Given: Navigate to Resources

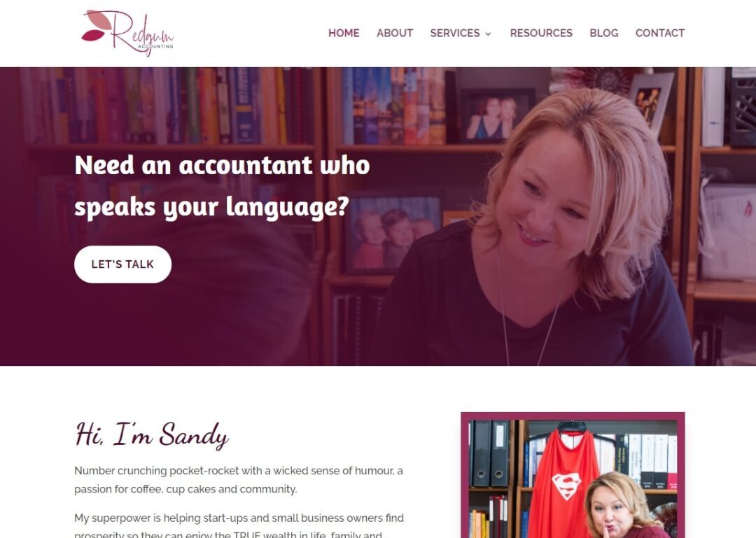Looking at the screenshot, I should [541, 34].
